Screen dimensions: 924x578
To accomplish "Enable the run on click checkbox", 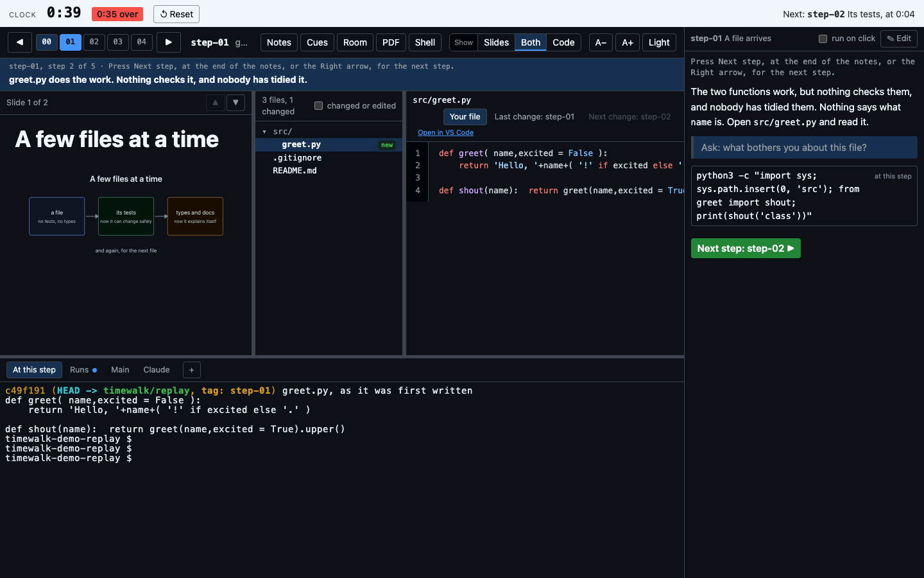I will [x=823, y=39].
